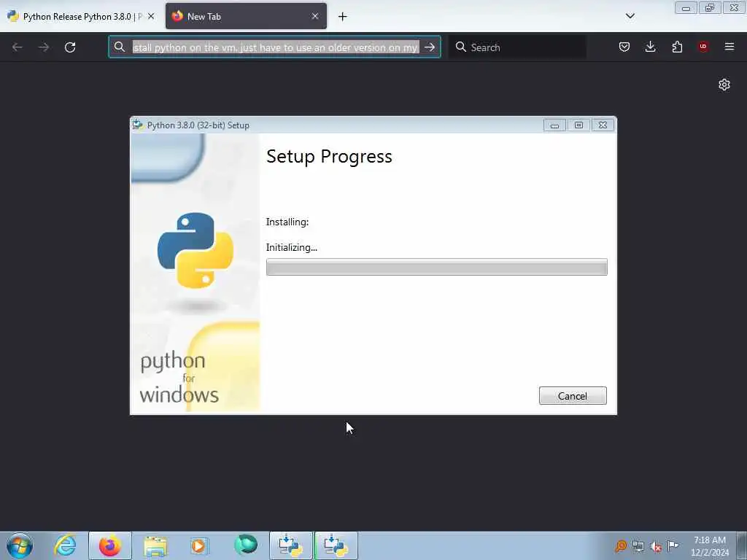Image resolution: width=747 pixels, height=560 pixels.
Task: Select Firefox in the taskbar
Action: 110,545
